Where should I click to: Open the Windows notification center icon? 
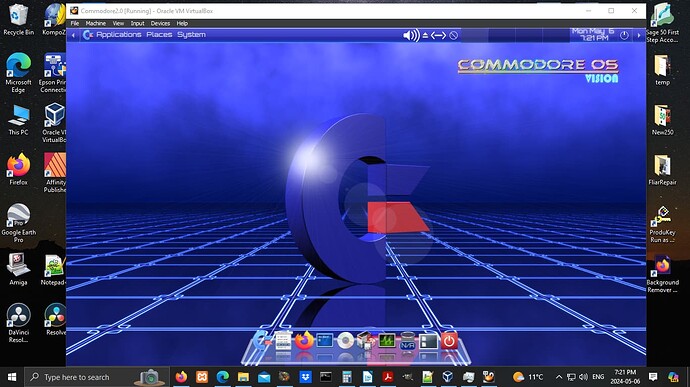tap(653, 377)
